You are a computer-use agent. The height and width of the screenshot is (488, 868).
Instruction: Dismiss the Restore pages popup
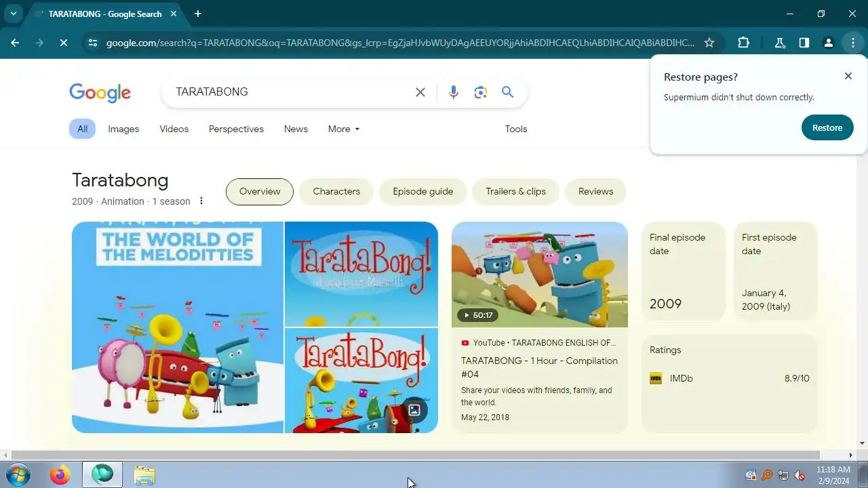[x=848, y=76]
